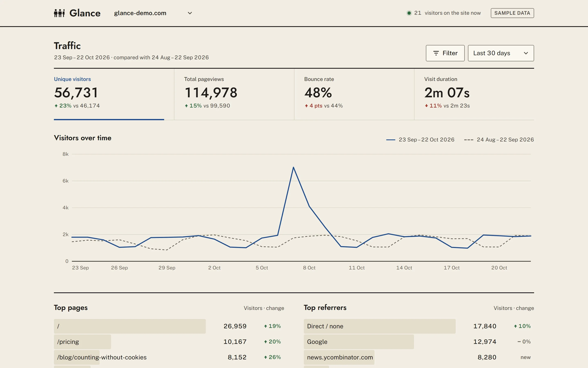Click the up arrow beside 26% change

pos(266,357)
